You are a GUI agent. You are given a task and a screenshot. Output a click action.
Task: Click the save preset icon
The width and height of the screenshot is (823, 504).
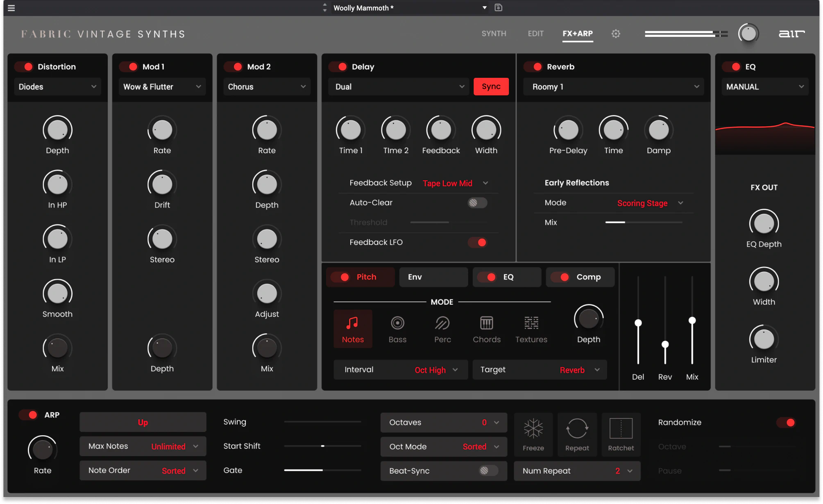pos(498,8)
